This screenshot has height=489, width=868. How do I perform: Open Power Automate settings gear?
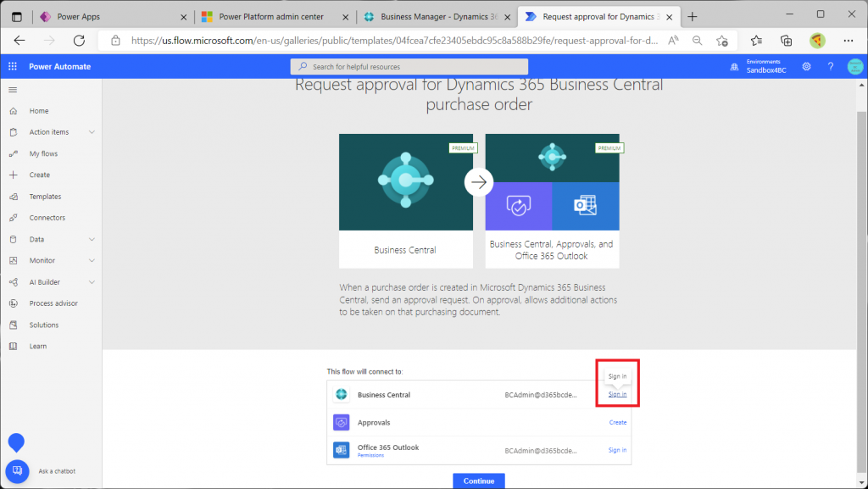click(x=807, y=66)
